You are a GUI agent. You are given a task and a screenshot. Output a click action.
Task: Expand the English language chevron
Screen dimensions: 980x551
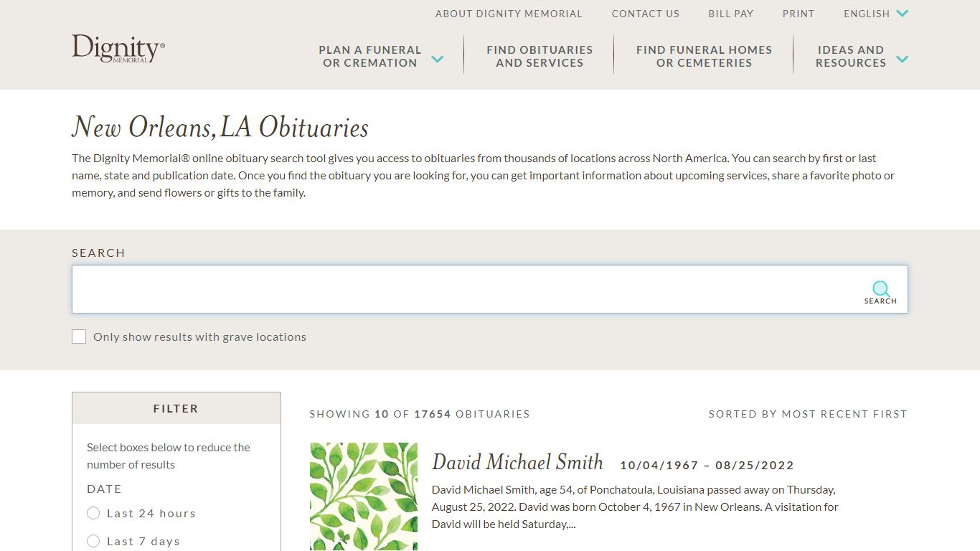[x=903, y=14]
